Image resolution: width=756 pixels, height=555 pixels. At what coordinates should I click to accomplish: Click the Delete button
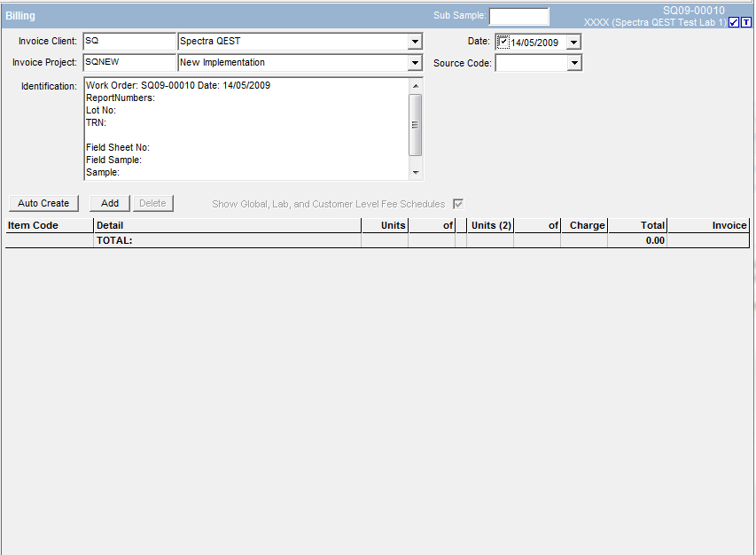click(x=152, y=203)
